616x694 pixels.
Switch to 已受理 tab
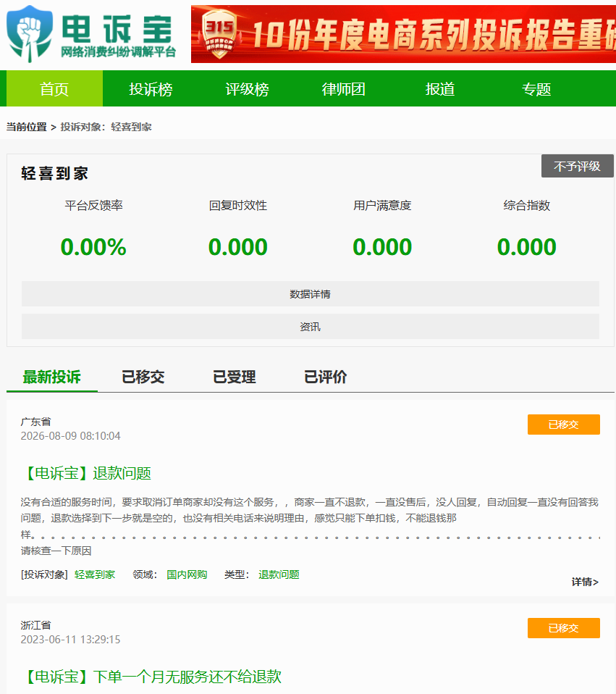click(235, 377)
